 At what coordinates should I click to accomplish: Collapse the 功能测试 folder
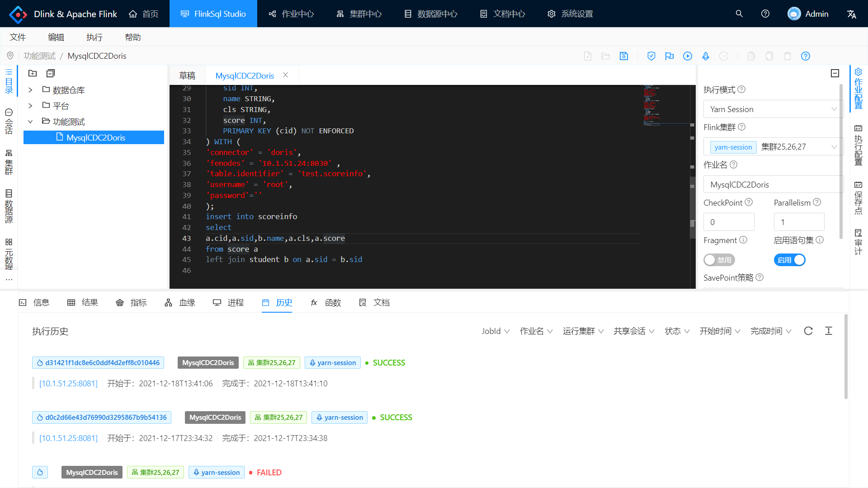pyautogui.click(x=30, y=122)
